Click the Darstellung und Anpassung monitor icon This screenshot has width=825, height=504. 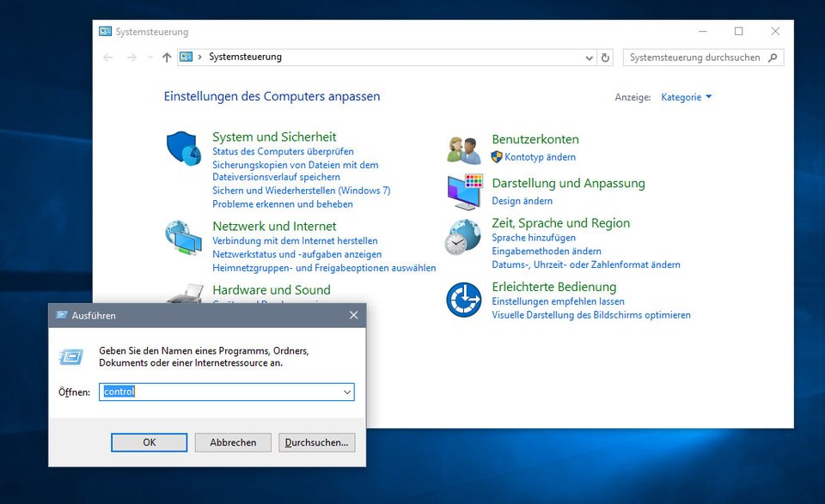point(465,191)
